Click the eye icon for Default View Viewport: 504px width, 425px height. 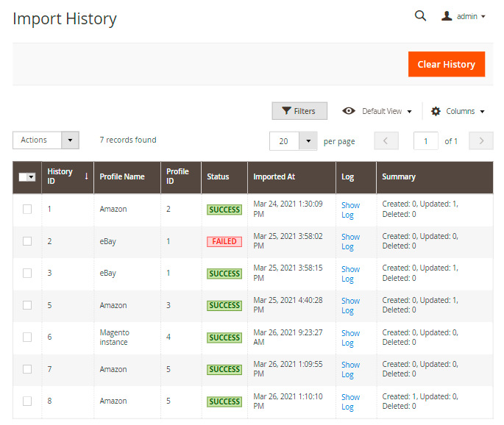click(x=349, y=111)
